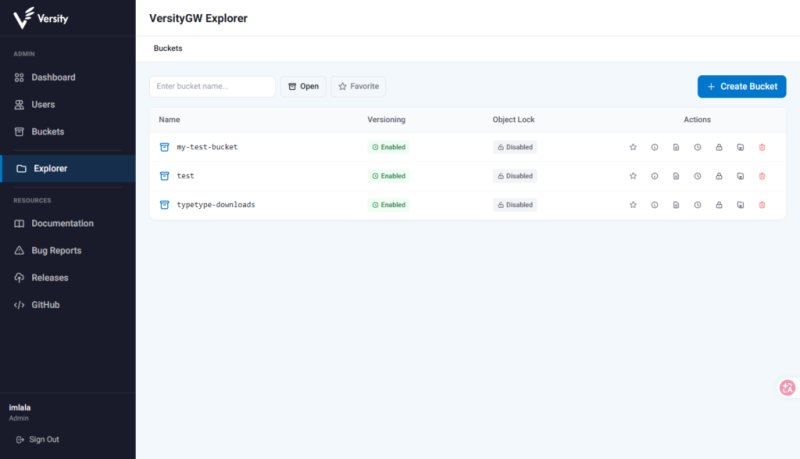Favorite the my-test-bucket star icon
The width and height of the screenshot is (800, 459).
point(633,147)
